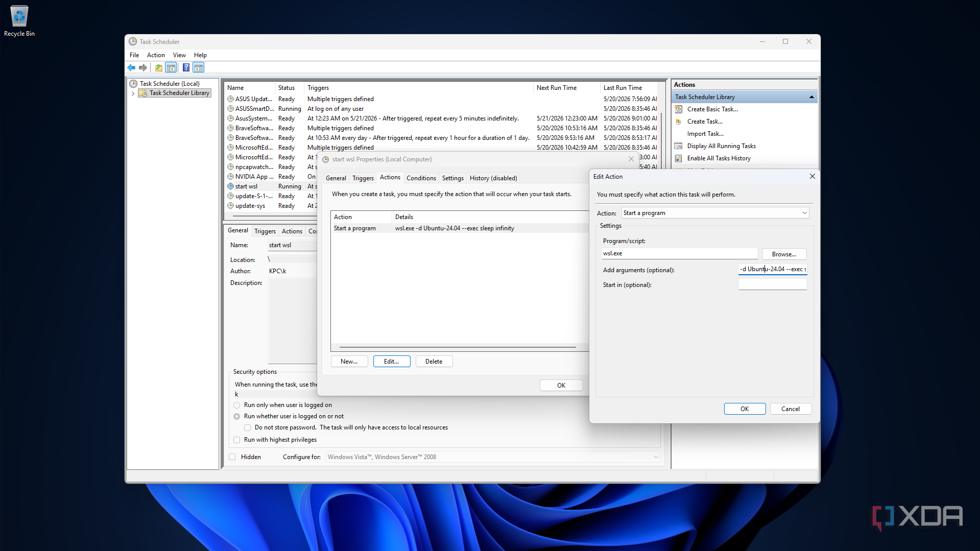The width and height of the screenshot is (980, 551).
Task: Click the Next Run Time column header
Action: [566, 88]
